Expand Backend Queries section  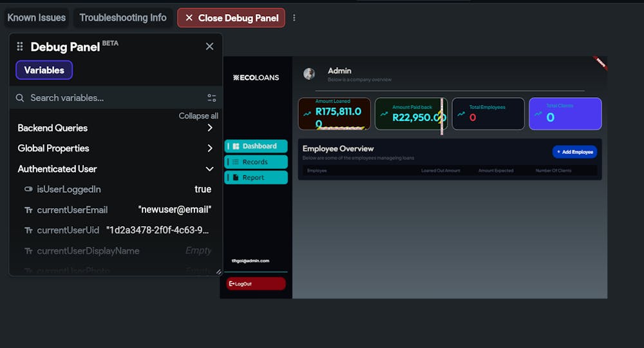[x=116, y=128]
